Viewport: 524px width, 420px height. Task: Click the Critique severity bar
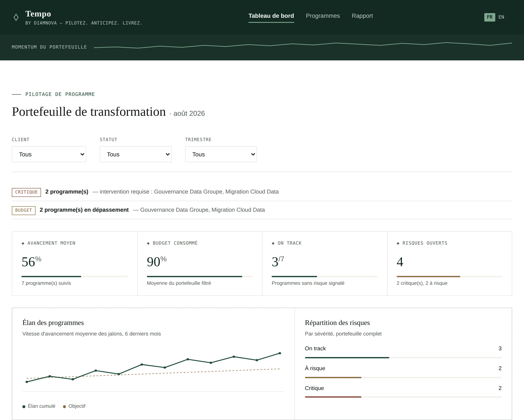click(403, 397)
